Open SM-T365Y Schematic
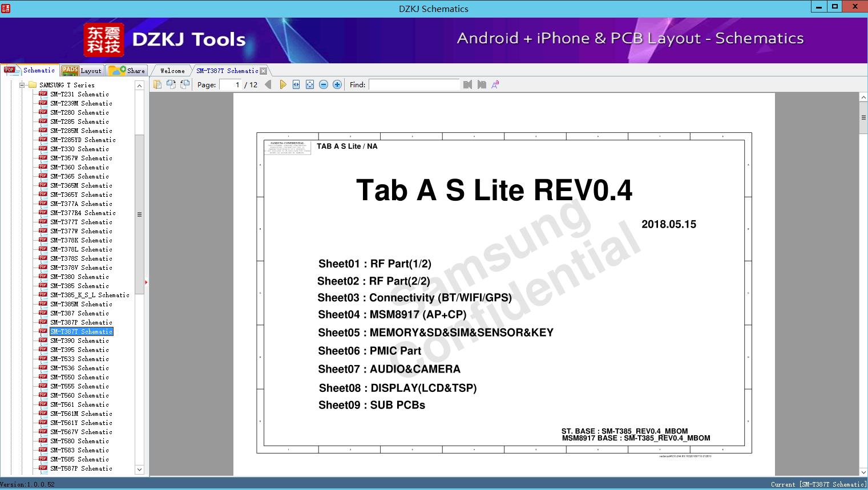868x490 pixels. click(81, 195)
